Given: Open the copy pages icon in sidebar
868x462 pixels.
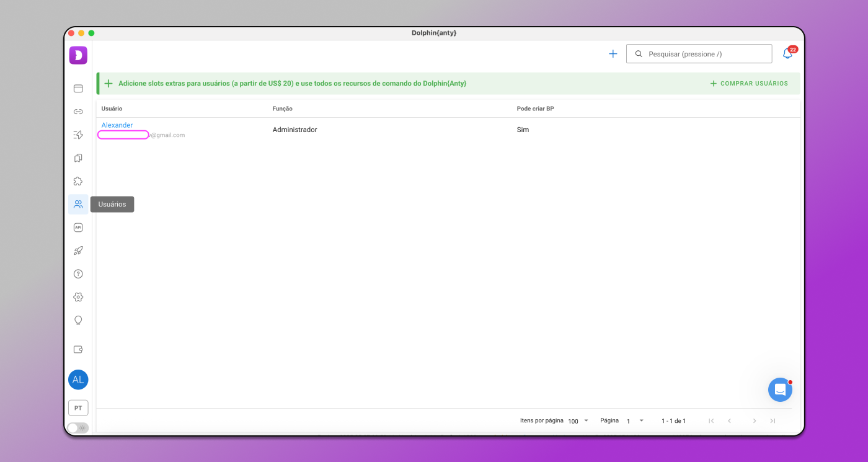Looking at the screenshot, I should pyautogui.click(x=78, y=158).
